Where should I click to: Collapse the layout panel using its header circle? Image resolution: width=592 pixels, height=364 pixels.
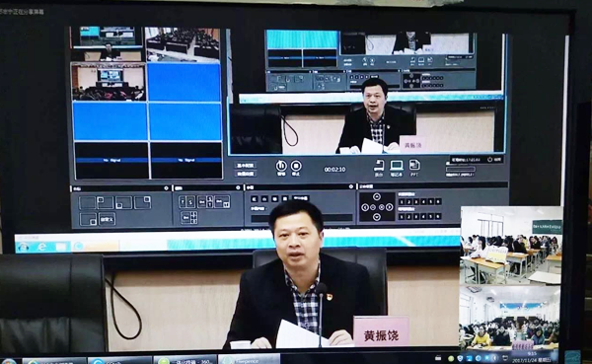click(x=166, y=187)
